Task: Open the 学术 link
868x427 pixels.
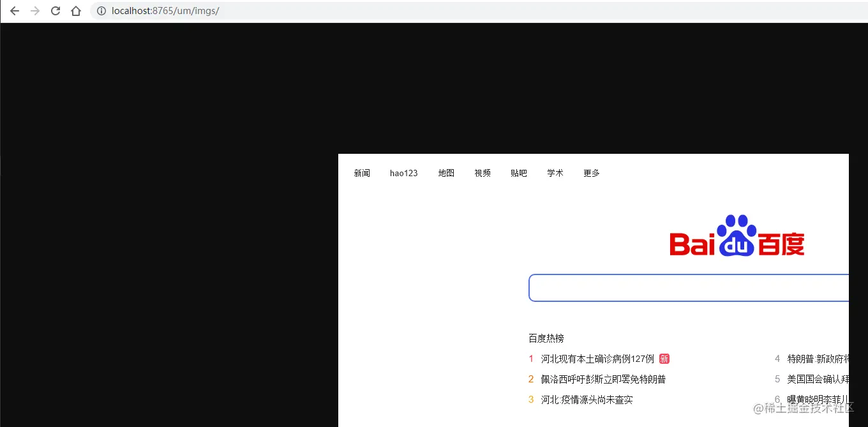Action: click(x=555, y=173)
